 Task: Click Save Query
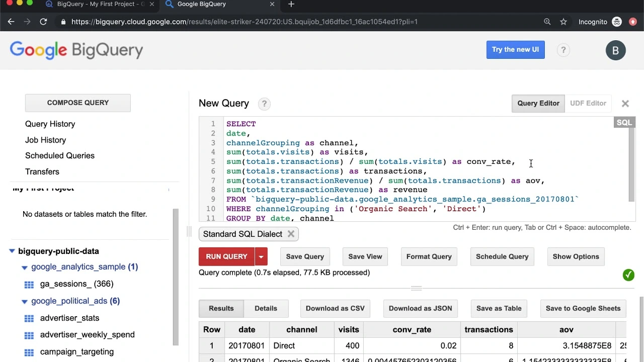coord(305,256)
